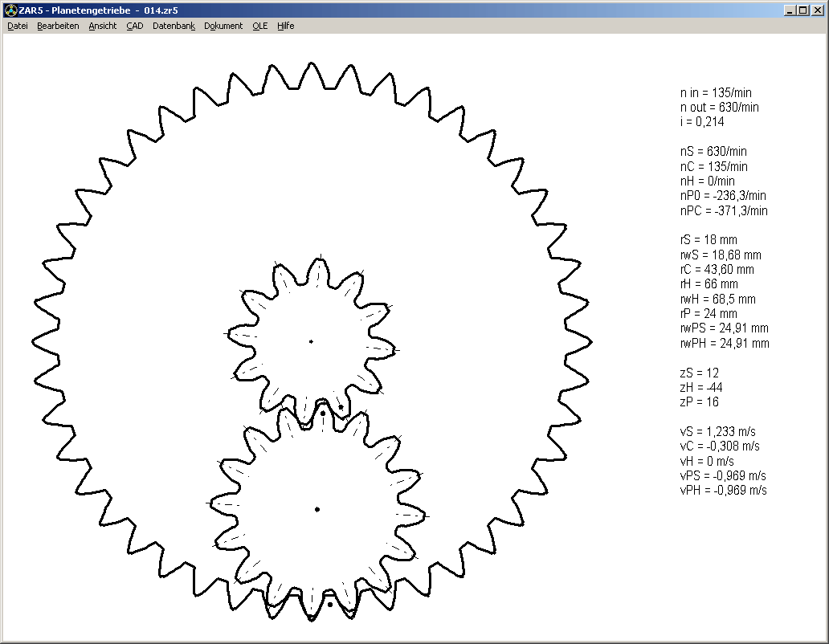Click the center point of the upper sun gear
The width and height of the screenshot is (829, 644).
click(x=311, y=341)
